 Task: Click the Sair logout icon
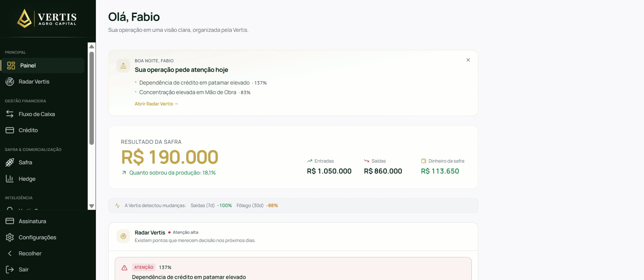click(10, 269)
